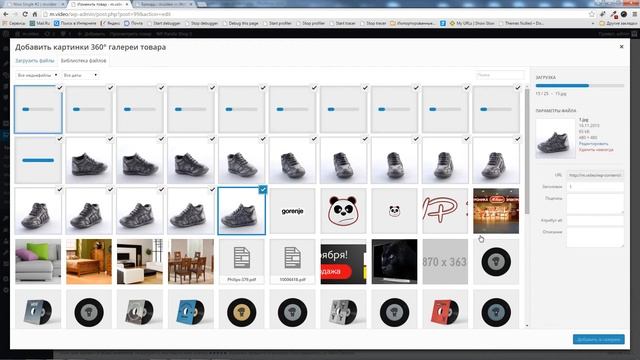Bookmark this page with the star icon
640x360 pixels.
coord(592,14)
